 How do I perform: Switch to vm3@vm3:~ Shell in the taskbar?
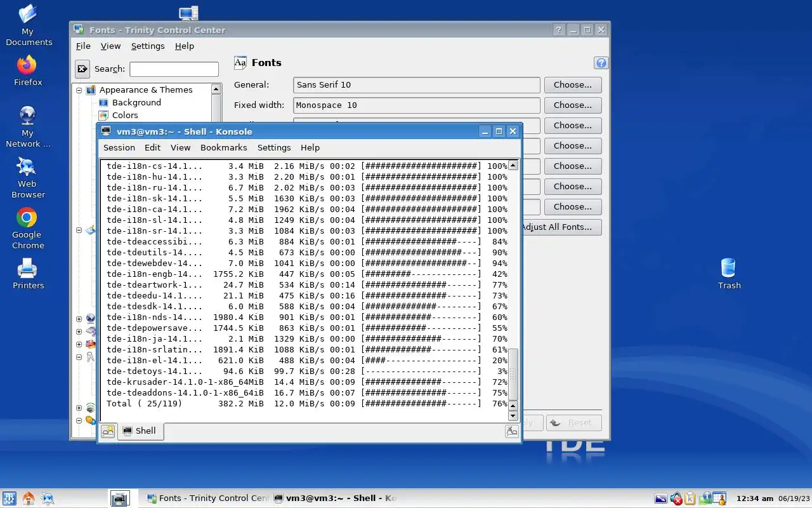(335, 498)
